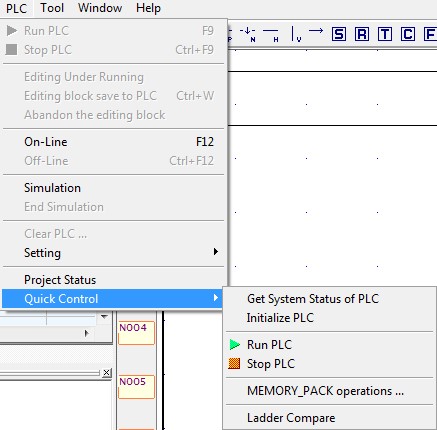The width and height of the screenshot is (437, 430).
Task: Click the green Run PLC arrow icon
Action: coord(235,345)
